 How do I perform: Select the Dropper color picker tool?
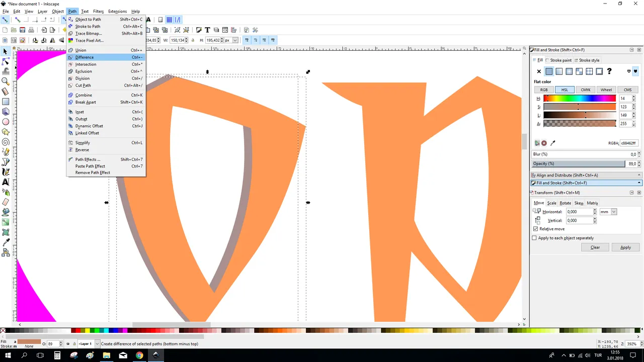click(x=6, y=242)
